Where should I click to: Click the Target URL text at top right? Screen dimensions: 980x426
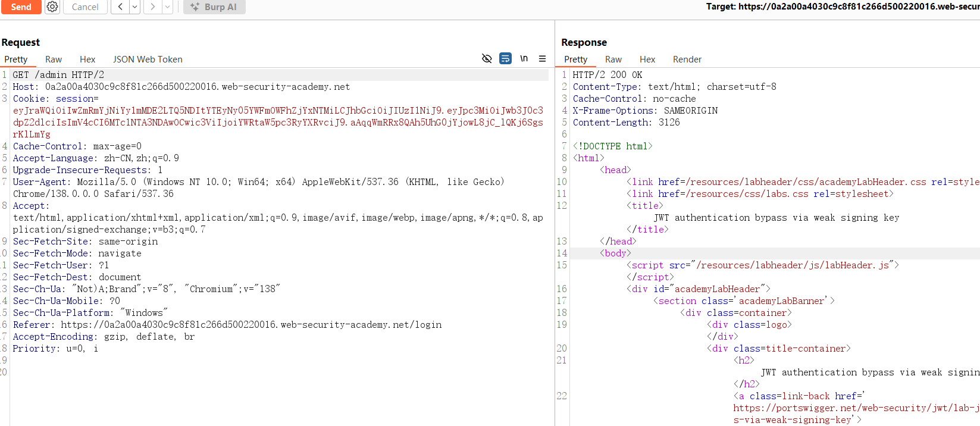point(843,7)
